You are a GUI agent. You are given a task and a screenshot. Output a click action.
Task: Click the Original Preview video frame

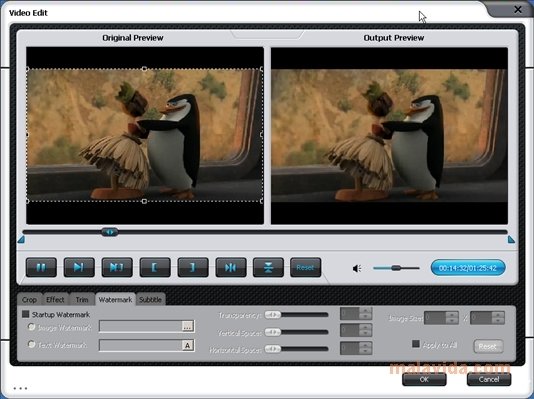145,135
